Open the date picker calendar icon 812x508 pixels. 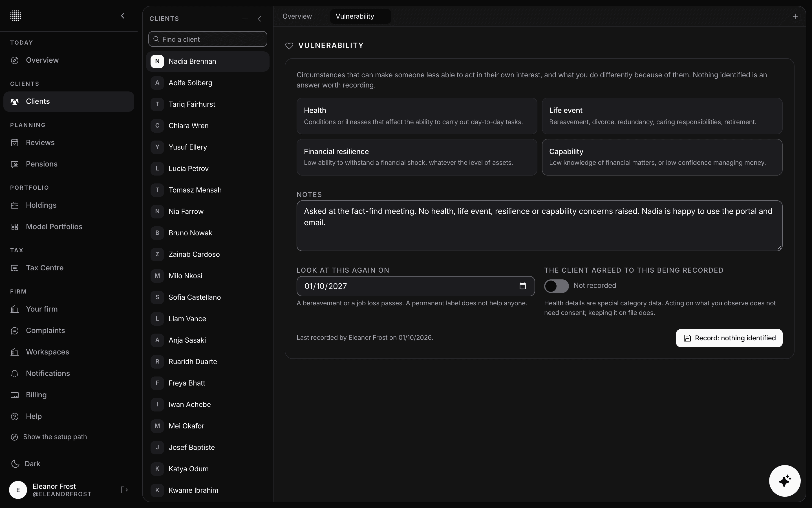point(522,286)
